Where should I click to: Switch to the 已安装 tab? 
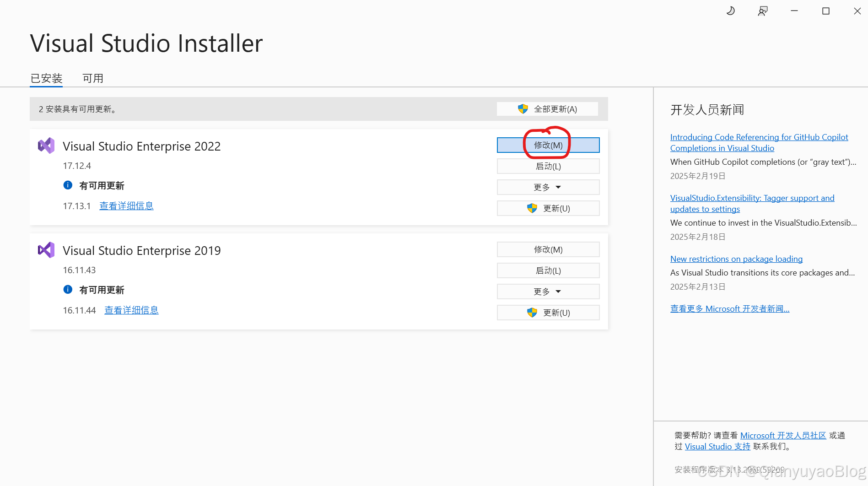pos(46,78)
